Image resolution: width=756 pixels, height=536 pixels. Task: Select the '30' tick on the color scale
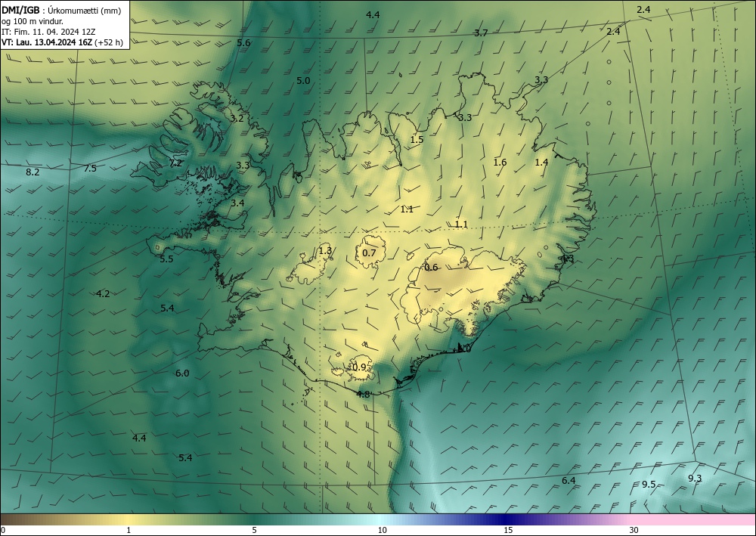click(x=634, y=531)
